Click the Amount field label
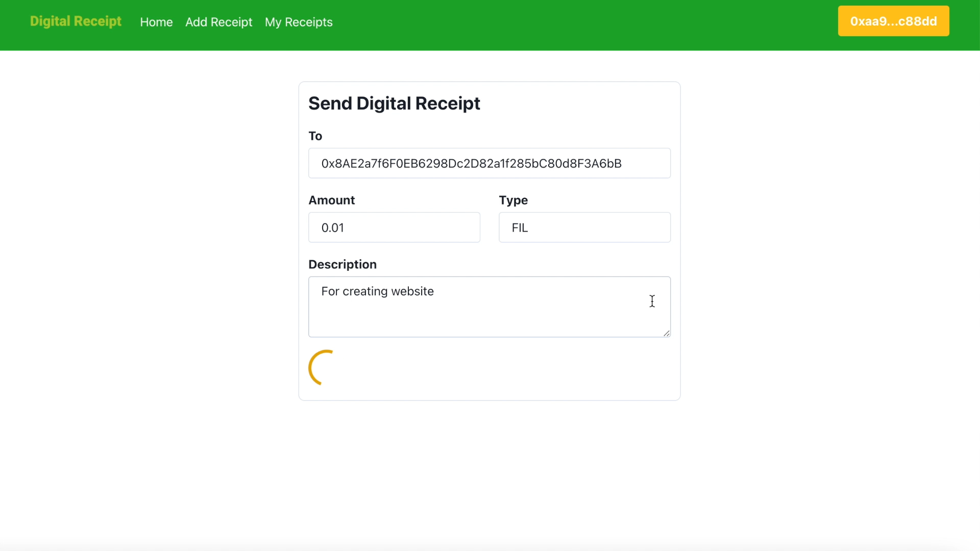Image resolution: width=980 pixels, height=551 pixels. (x=332, y=200)
